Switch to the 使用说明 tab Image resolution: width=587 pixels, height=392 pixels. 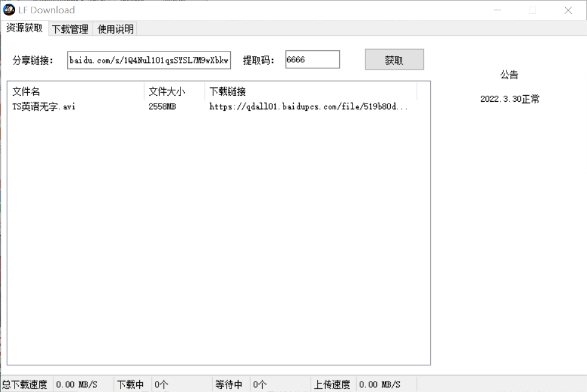click(x=114, y=28)
